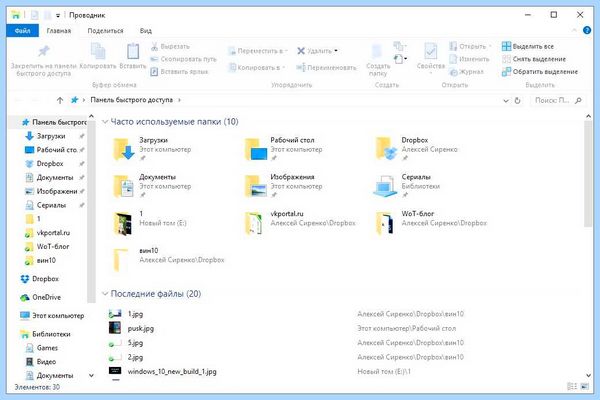Click the search magnifier icon
Image resolution: width=600 pixels, height=400 pixels.
click(x=578, y=100)
